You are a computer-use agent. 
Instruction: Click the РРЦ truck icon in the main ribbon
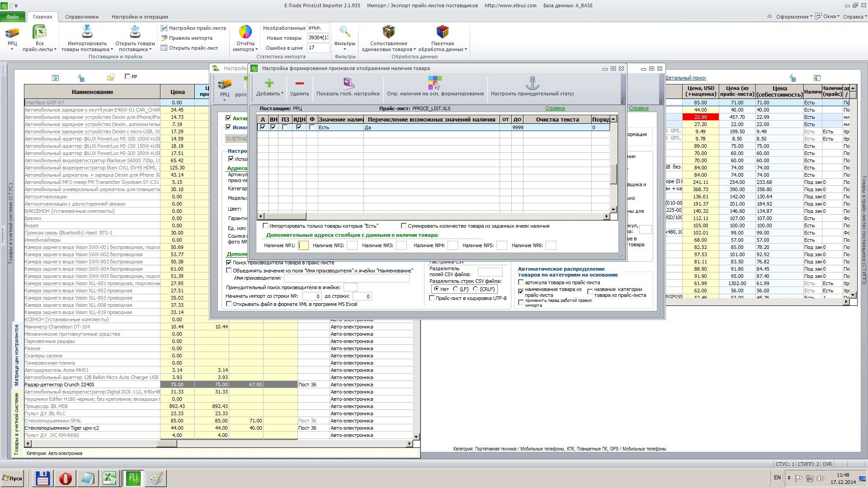(x=12, y=33)
